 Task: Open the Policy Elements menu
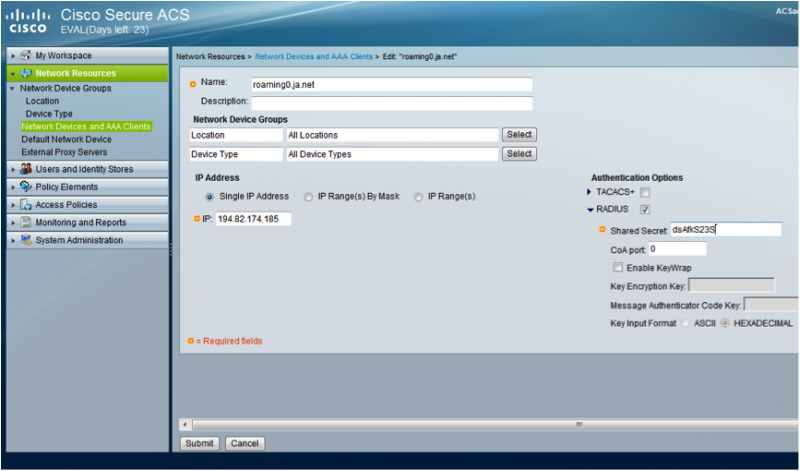click(x=87, y=187)
